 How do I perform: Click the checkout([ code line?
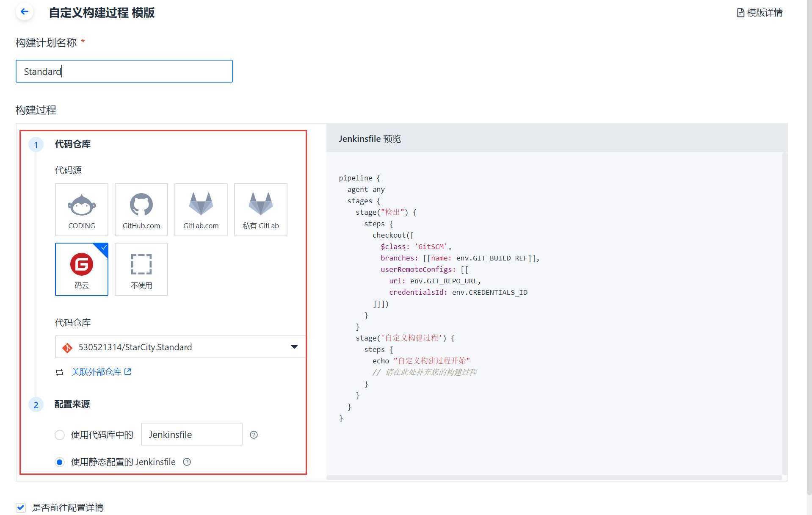click(x=393, y=235)
